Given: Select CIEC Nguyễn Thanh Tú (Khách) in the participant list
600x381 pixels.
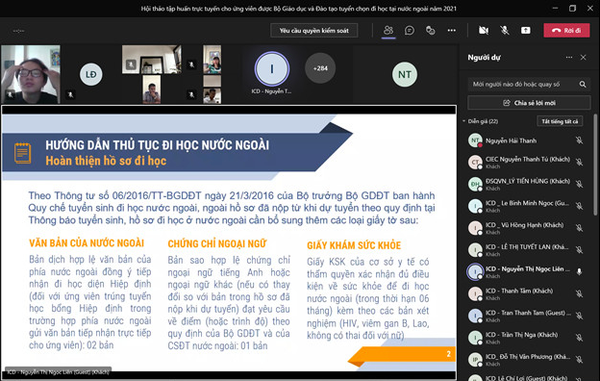Looking at the screenshot, I should click(x=525, y=162).
